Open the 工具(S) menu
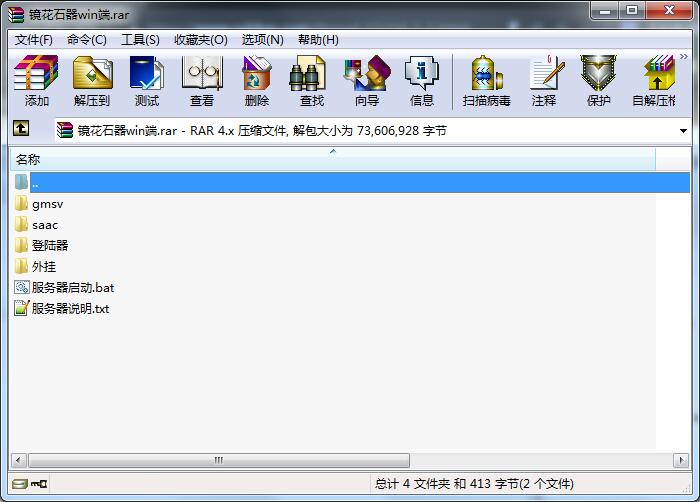Screen dimensions: 700x502 click(x=140, y=40)
